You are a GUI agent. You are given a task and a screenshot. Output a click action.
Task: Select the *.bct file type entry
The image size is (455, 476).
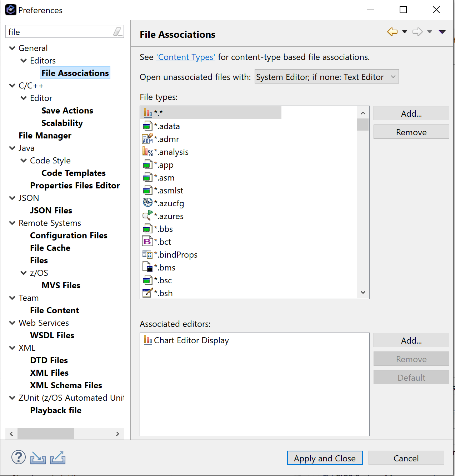tap(164, 241)
